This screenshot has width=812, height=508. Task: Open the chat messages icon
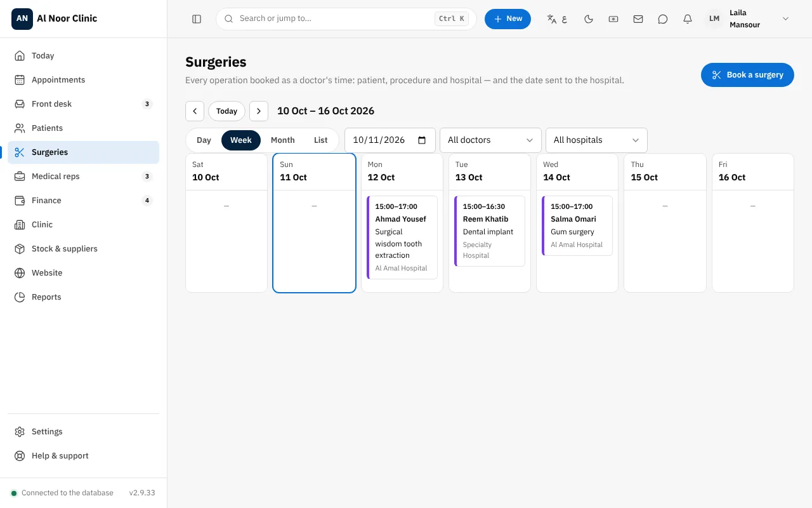663,19
